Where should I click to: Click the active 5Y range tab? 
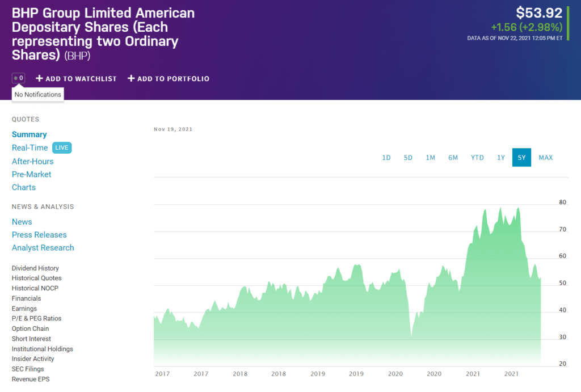522,158
